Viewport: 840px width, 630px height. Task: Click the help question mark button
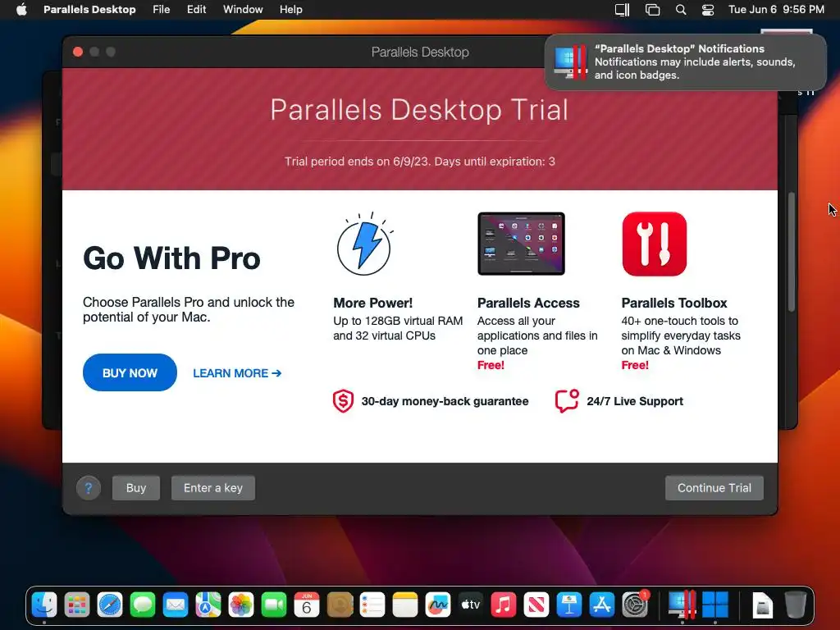[89, 488]
